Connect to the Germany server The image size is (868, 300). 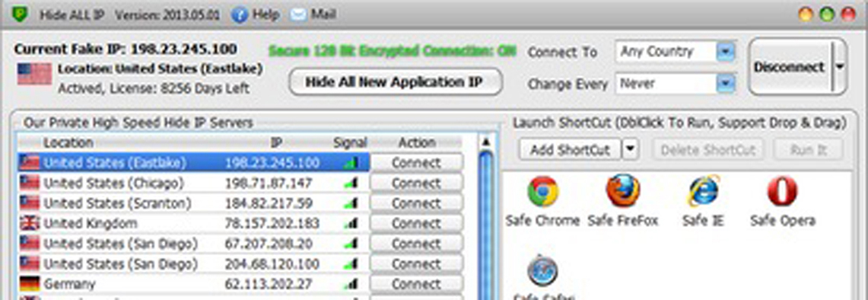(416, 284)
